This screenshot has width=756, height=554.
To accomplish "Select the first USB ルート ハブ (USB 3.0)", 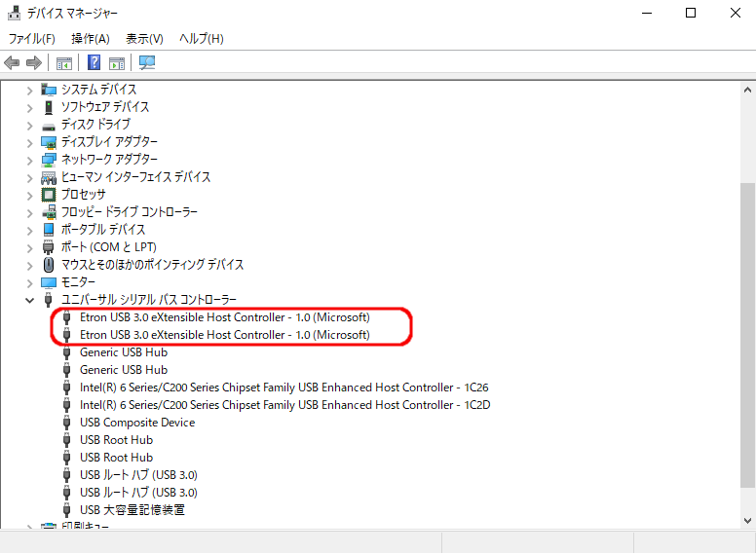I will pyautogui.click(x=138, y=475).
